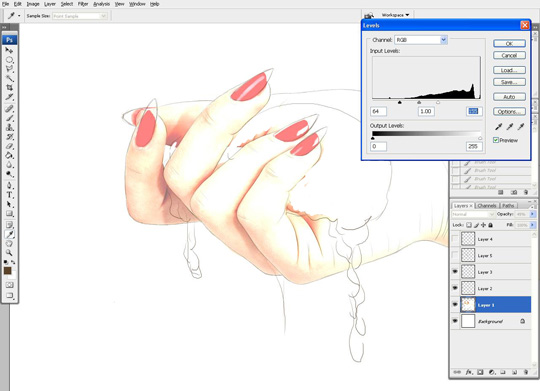Show Layer 4 visibility
The width and height of the screenshot is (540, 391).
pyautogui.click(x=455, y=239)
